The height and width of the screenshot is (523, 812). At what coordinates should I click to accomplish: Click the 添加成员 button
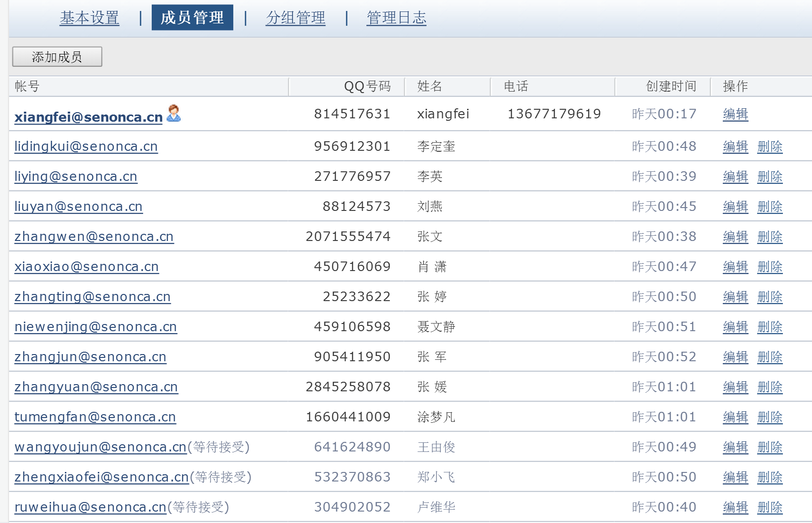coord(57,57)
